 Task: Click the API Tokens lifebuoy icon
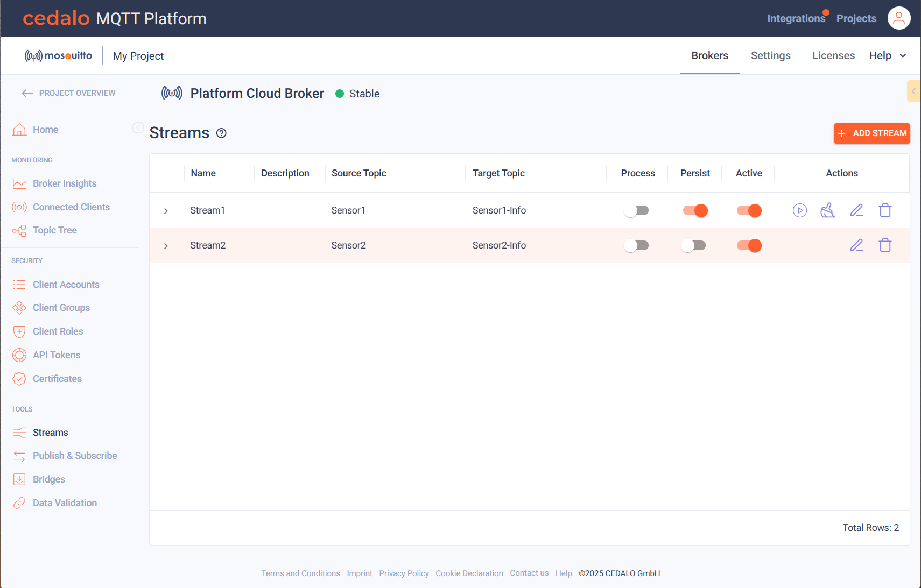point(19,355)
